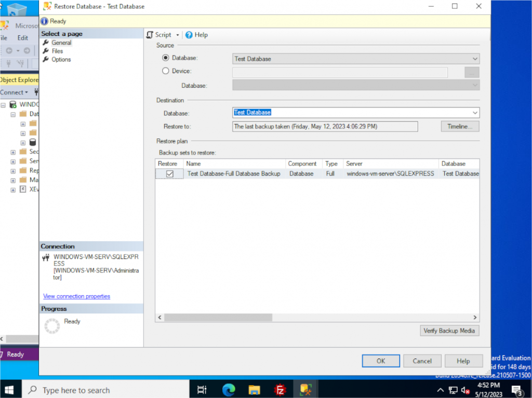This screenshot has width=532, height=398.
Task: Click the Timeline button next to Restore to
Action: click(x=459, y=126)
